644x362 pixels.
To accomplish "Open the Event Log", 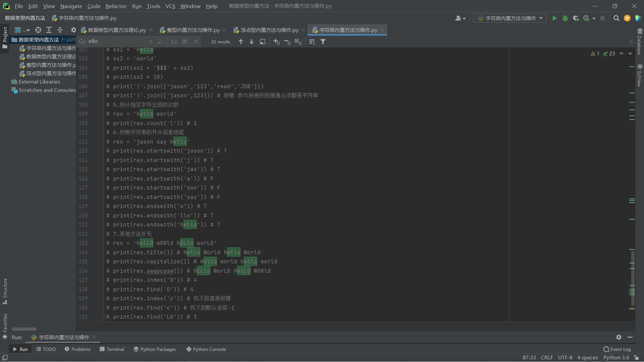I will pyautogui.click(x=617, y=349).
